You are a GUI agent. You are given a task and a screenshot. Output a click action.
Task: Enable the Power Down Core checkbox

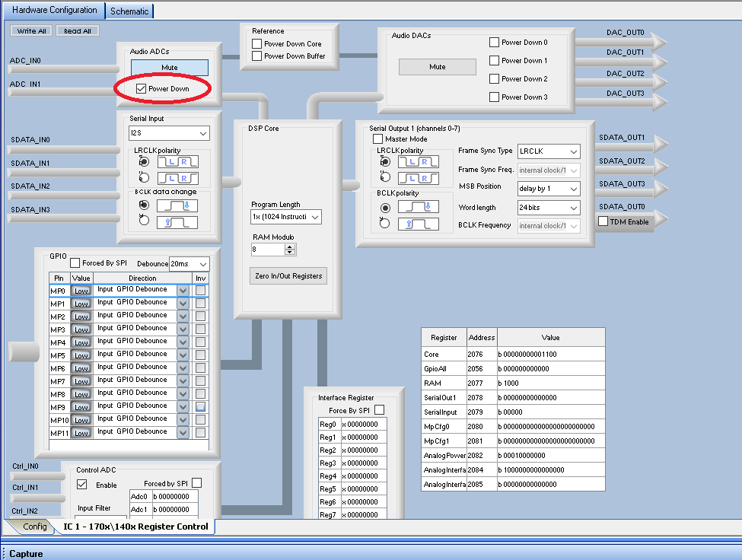pos(256,44)
